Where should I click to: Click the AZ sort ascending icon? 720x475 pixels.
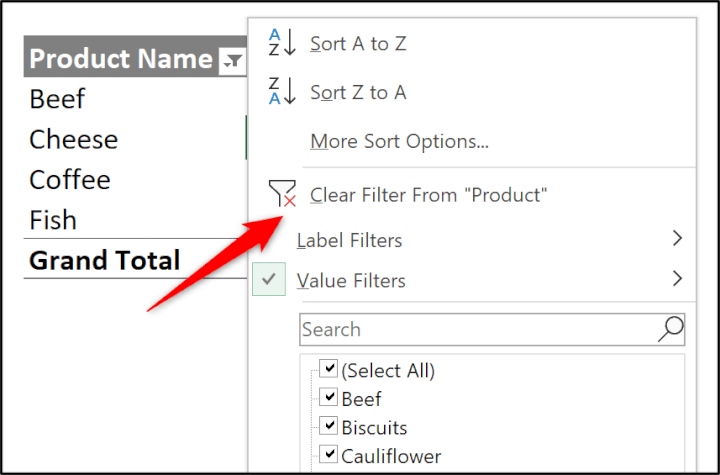pos(281,43)
